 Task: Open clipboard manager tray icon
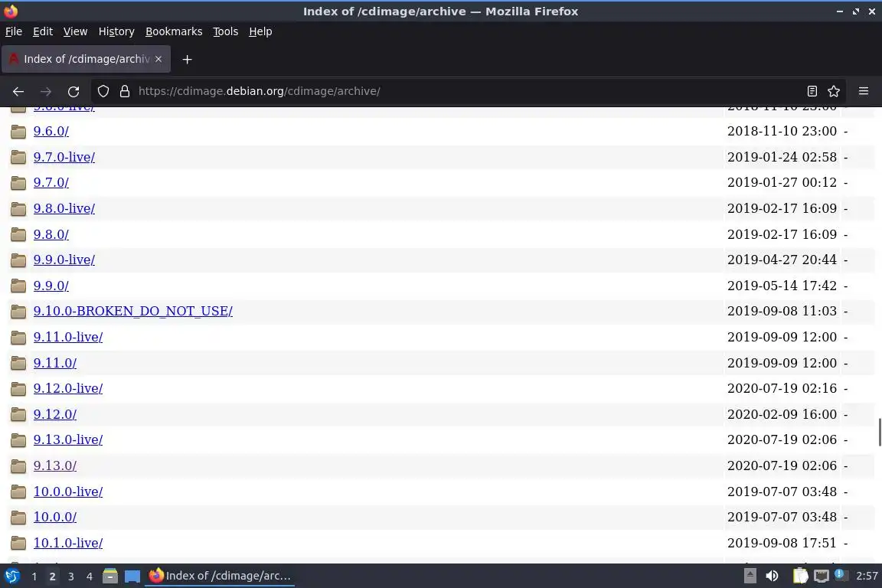coord(800,576)
